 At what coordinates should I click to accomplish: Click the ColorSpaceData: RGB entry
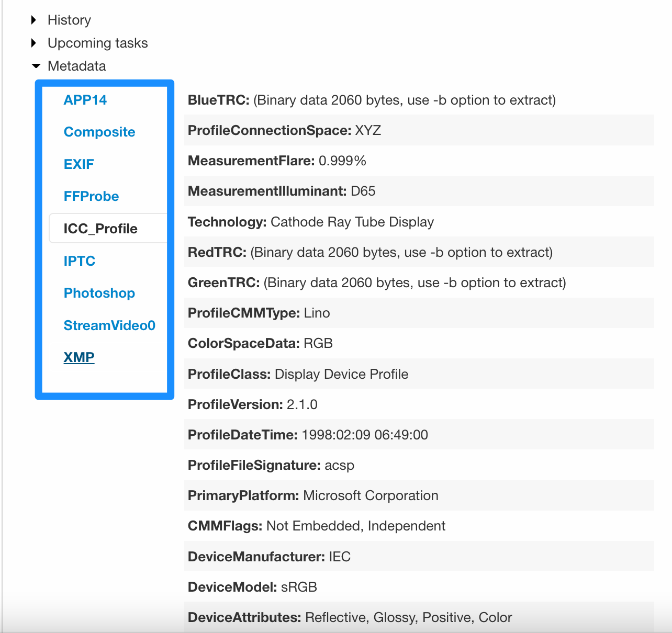(x=419, y=343)
